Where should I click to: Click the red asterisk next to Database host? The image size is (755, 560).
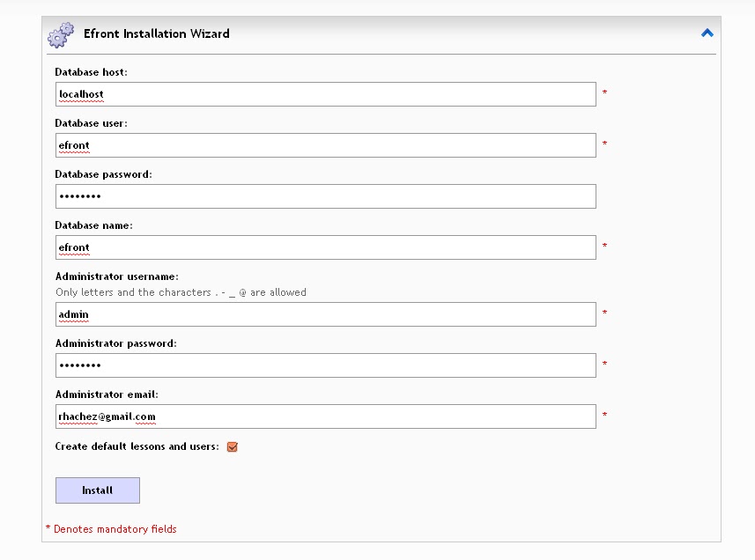point(604,92)
